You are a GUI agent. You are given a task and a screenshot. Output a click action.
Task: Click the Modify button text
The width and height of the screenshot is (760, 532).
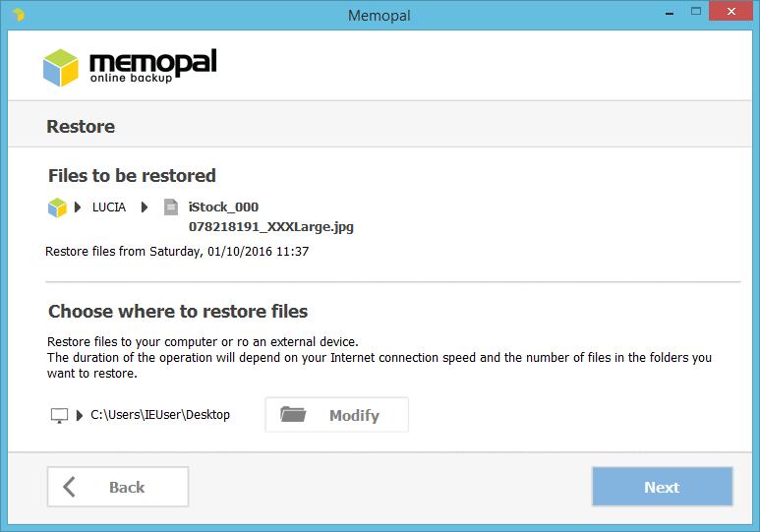click(354, 416)
